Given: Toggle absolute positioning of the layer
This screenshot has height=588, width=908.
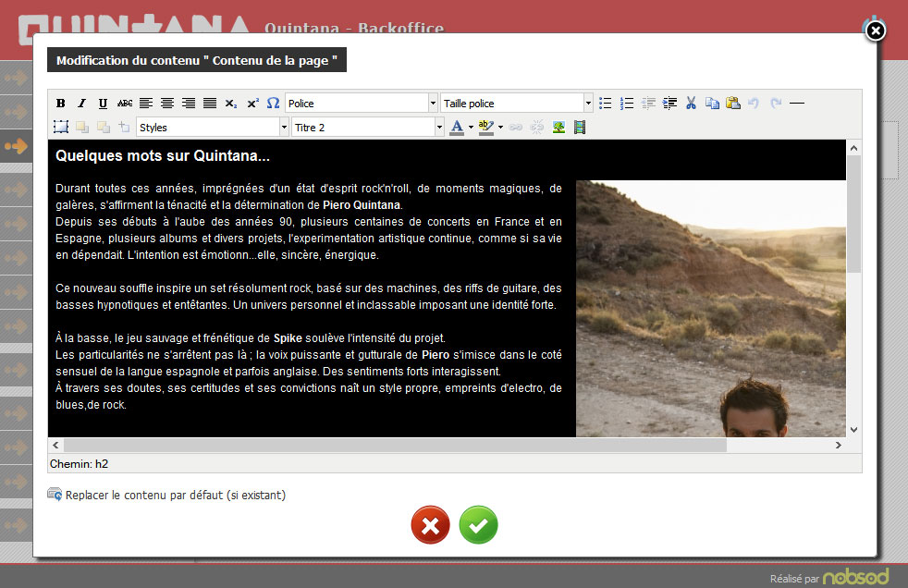Looking at the screenshot, I should (x=125, y=127).
